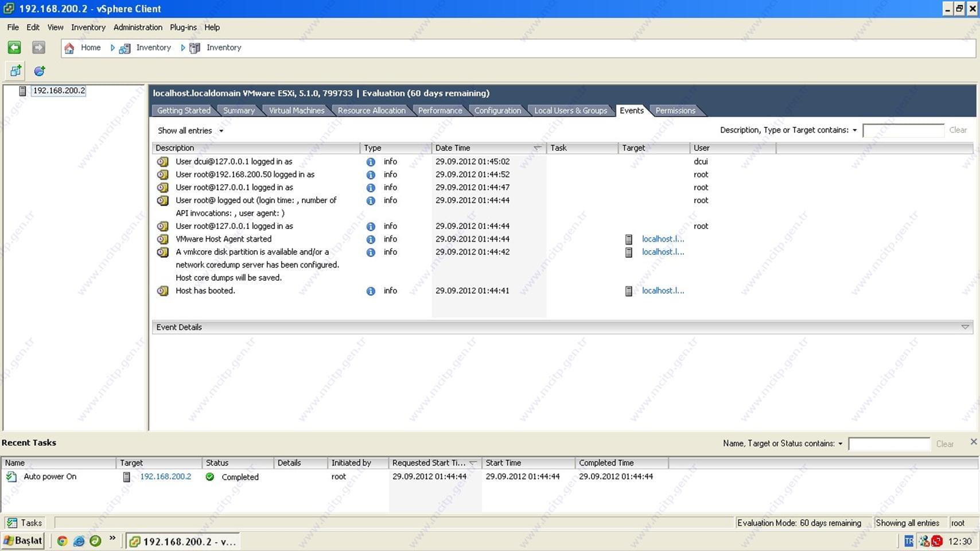The width and height of the screenshot is (980, 551).
Task: Click vSphere Client taskbar button
Action: 183,541
